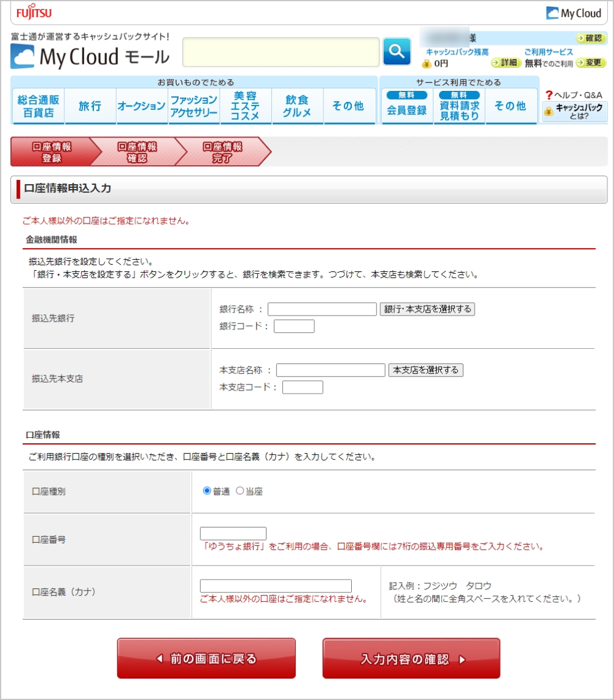Screen dimensions: 614x700
Task: Select the 当座 account type radio button
Action: pyautogui.click(x=240, y=491)
